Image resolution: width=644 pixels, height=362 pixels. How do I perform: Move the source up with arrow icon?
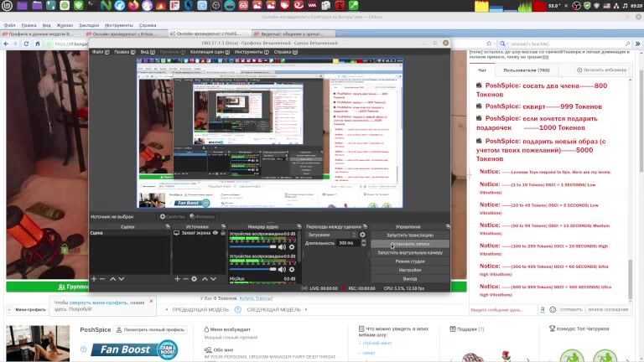(x=205, y=279)
